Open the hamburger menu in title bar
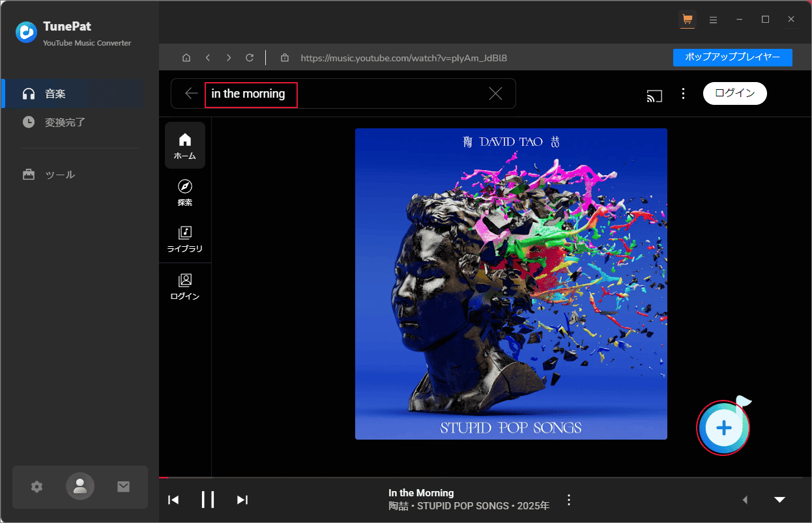The width and height of the screenshot is (812, 523). (x=714, y=20)
